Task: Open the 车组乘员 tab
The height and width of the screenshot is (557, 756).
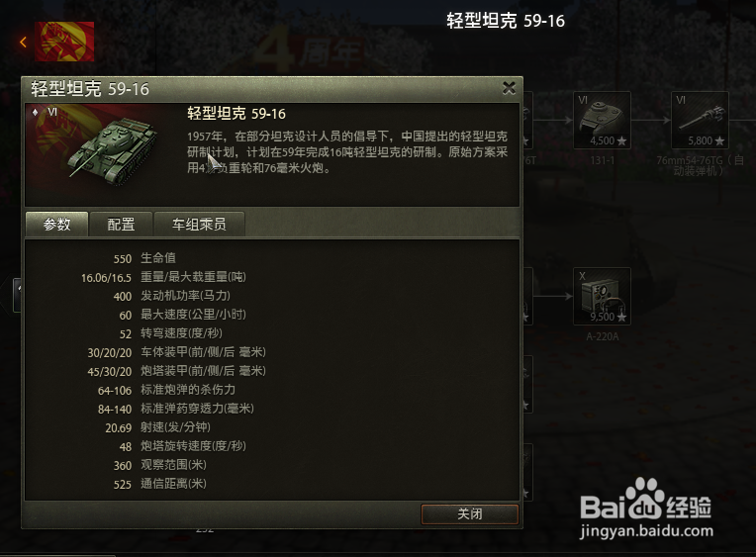Action: point(199,225)
